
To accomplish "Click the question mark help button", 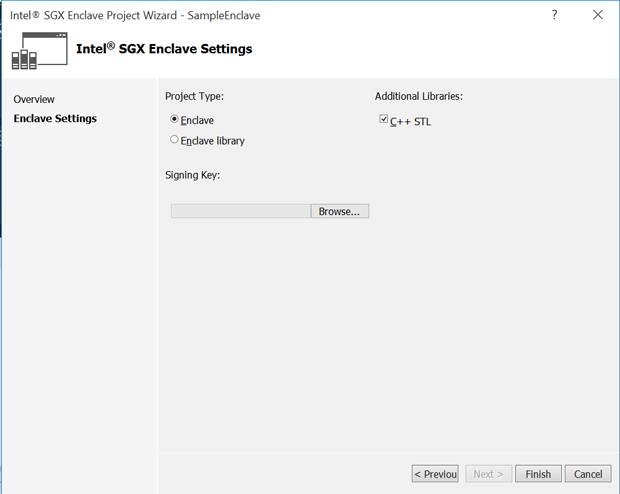I will coord(554,15).
